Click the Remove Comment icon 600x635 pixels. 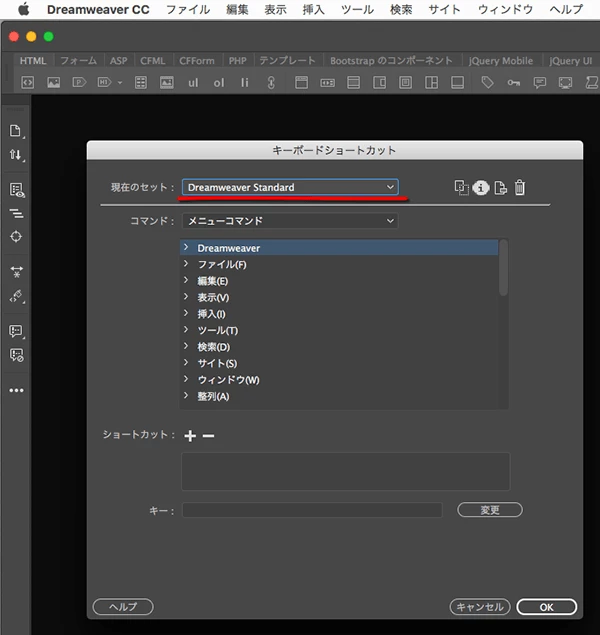pyautogui.click(x=17, y=355)
